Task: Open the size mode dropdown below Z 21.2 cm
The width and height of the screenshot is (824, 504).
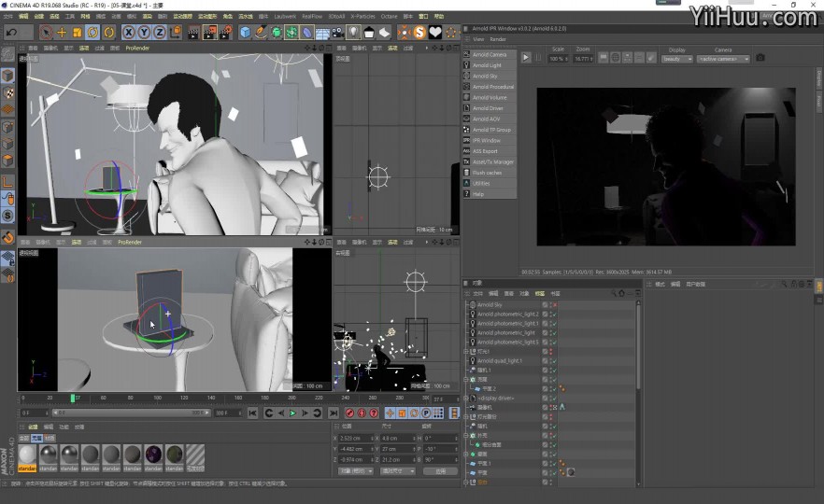Action: pos(398,471)
